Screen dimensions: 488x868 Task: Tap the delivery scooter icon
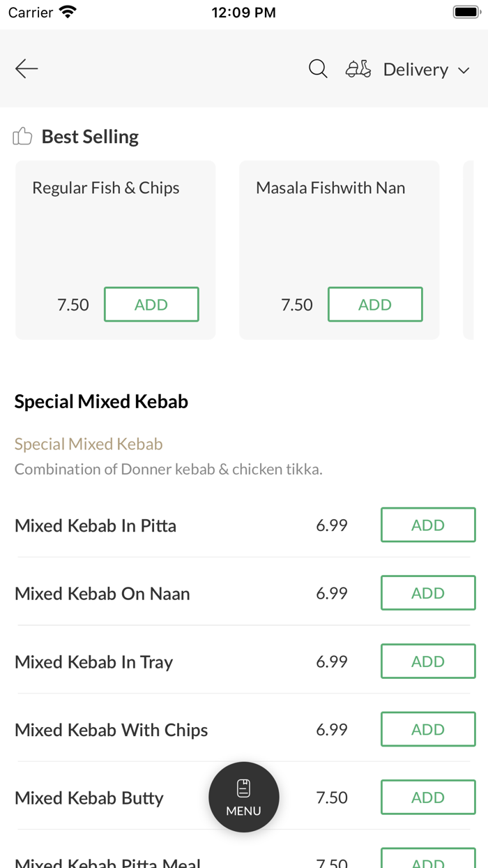358,69
